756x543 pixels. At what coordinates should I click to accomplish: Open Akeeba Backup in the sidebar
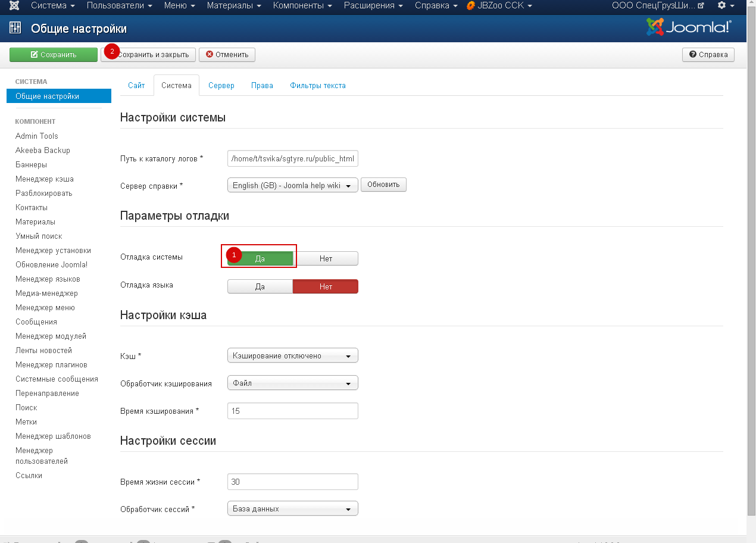pyautogui.click(x=43, y=151)
